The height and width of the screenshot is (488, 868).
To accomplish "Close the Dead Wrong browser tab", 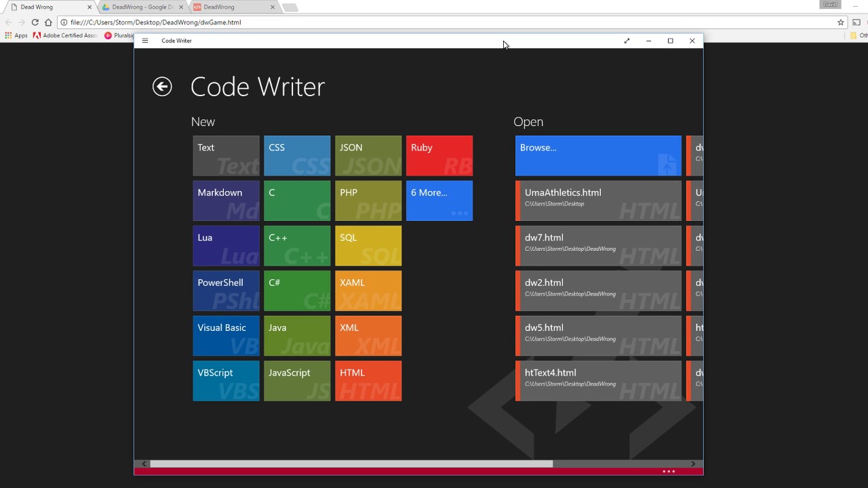I will tap(89, 7).
